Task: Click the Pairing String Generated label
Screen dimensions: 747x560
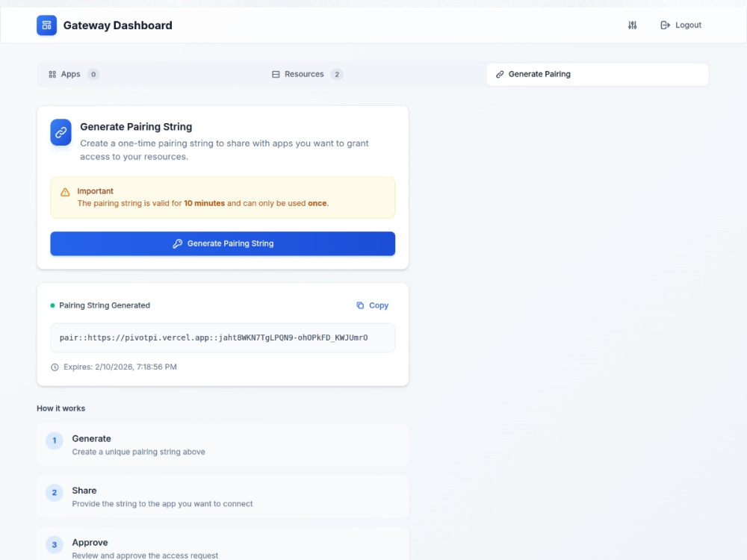Action: point(105,305)
